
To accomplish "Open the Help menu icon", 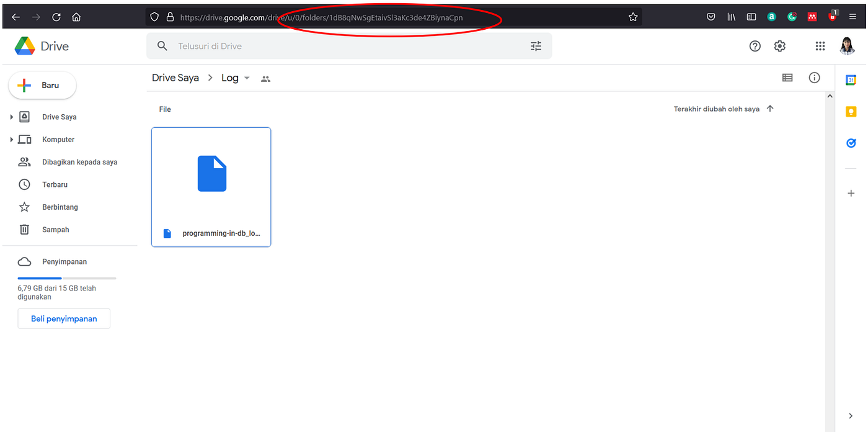I will click(755, 45).
